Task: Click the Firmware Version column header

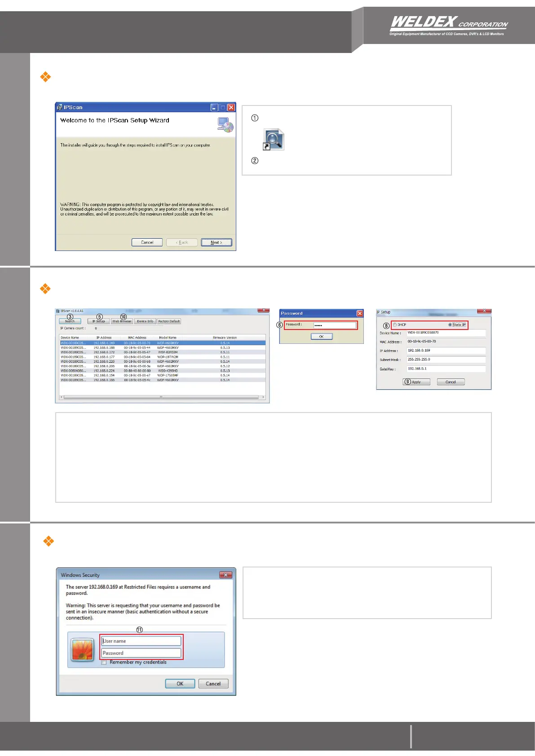Action: pyautogui.click(x=225, y=338)
